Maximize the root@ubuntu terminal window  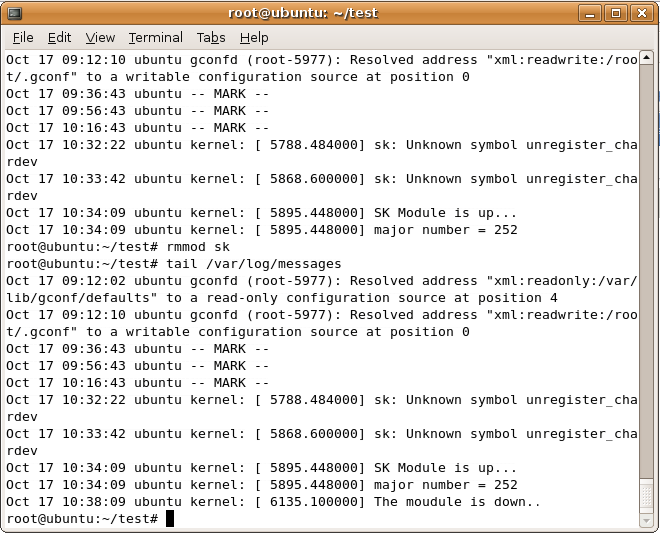616,13
